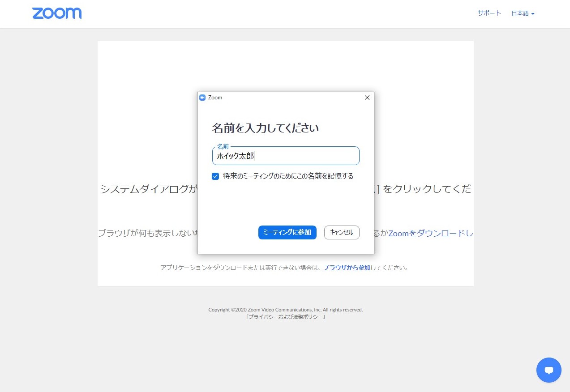Click the Zoomをダウンロード link
Screen dimensions: 570x392
(431, 233)
